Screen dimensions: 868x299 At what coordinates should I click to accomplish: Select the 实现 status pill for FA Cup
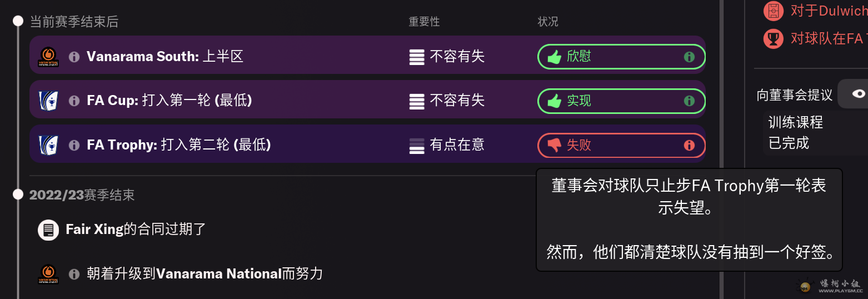[621, 101]
